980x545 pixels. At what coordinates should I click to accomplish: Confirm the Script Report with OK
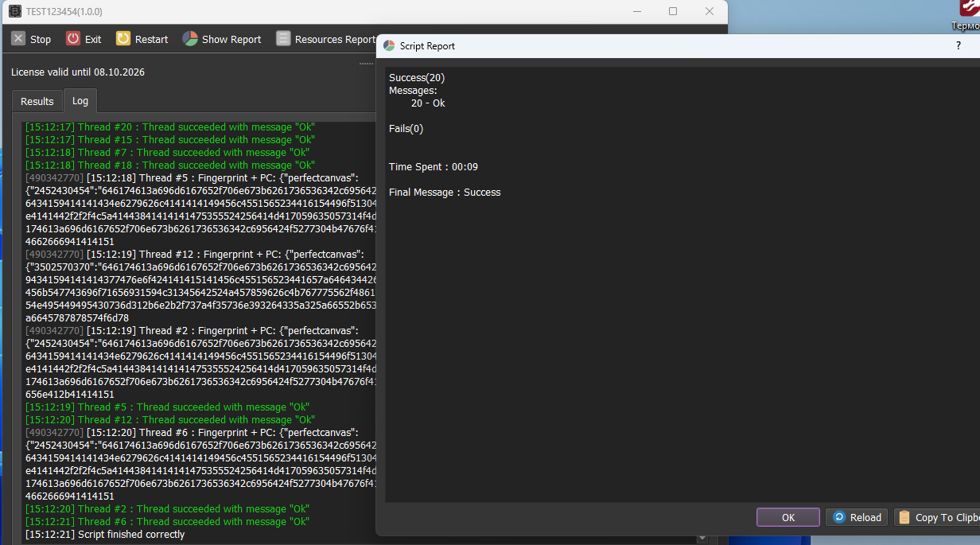[787, 517]
